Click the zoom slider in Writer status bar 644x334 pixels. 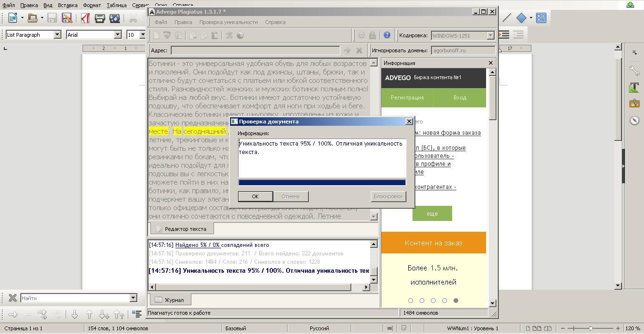(x=591, y=328)
